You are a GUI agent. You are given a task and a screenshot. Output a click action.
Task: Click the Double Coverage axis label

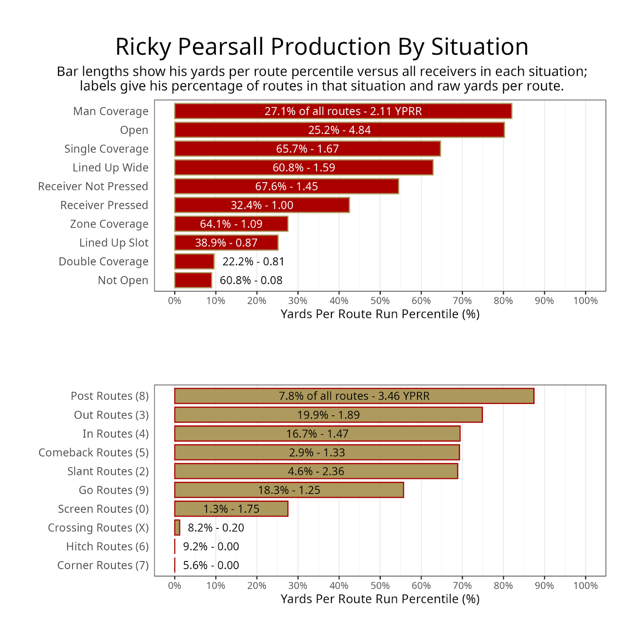103,262
